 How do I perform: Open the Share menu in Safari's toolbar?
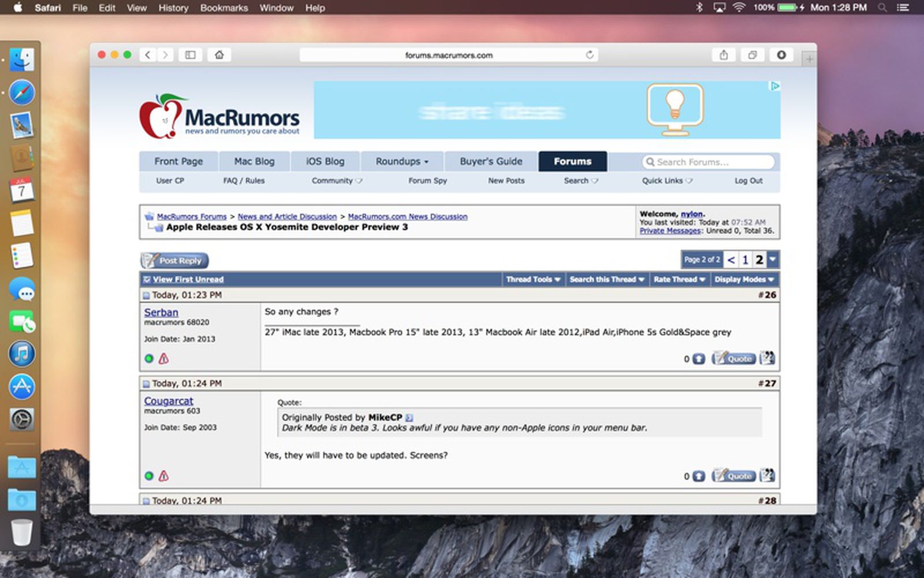725,54
